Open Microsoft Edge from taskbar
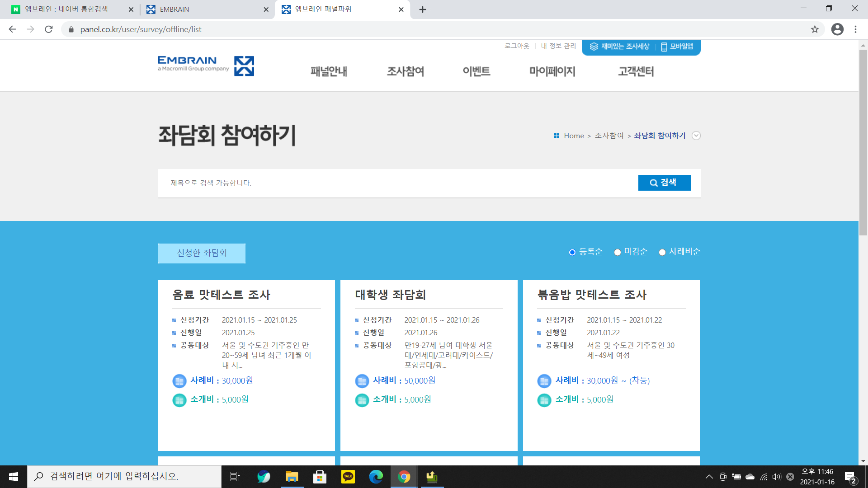This screenshot has height=488, width=868. [x=376, y=477]
